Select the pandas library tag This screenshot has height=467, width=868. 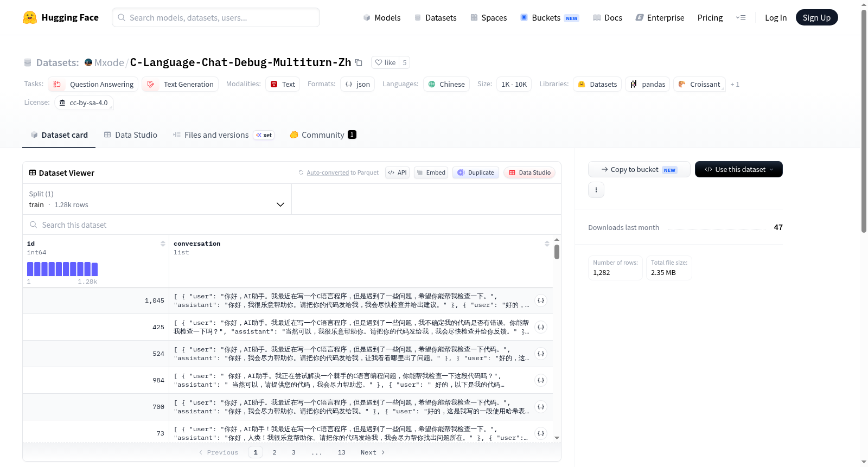tap(648, 84)
